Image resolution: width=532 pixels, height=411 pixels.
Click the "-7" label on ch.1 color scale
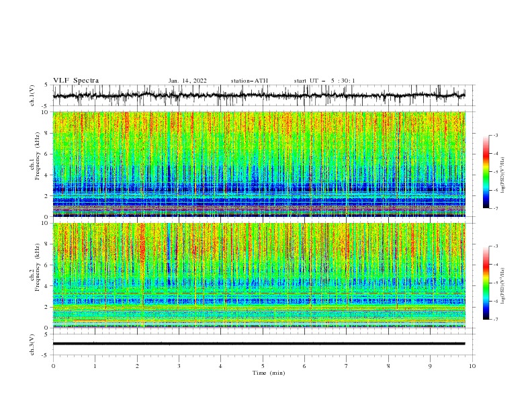[x=495, y=208]
